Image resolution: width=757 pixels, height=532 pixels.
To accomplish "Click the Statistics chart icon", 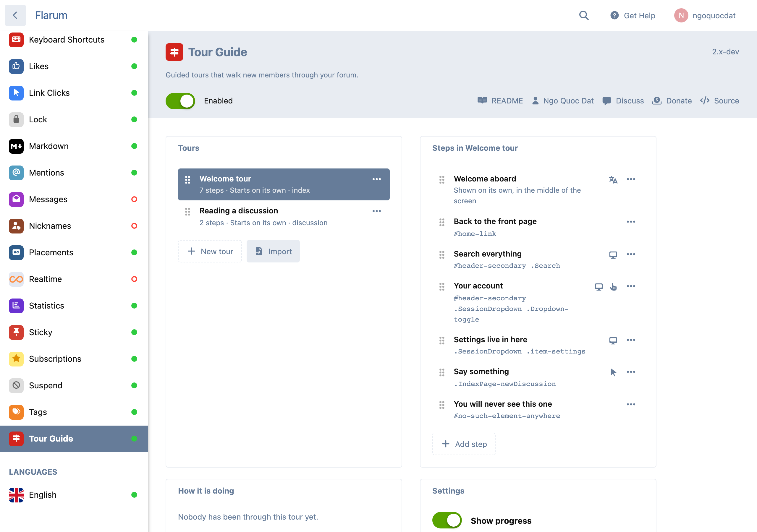I will (16, 306).
